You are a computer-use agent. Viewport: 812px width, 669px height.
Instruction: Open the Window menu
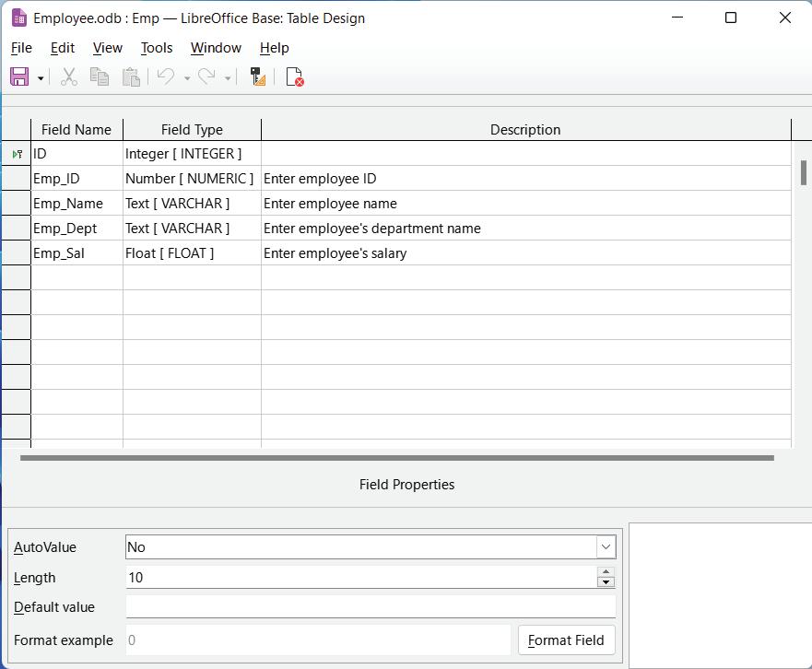216,48
